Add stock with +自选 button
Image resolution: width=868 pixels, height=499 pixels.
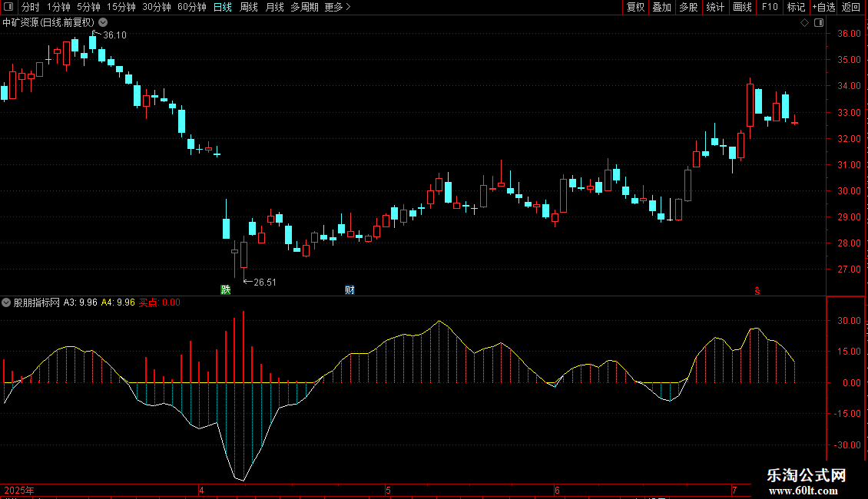pyautogui.click(x=823, y=7)
